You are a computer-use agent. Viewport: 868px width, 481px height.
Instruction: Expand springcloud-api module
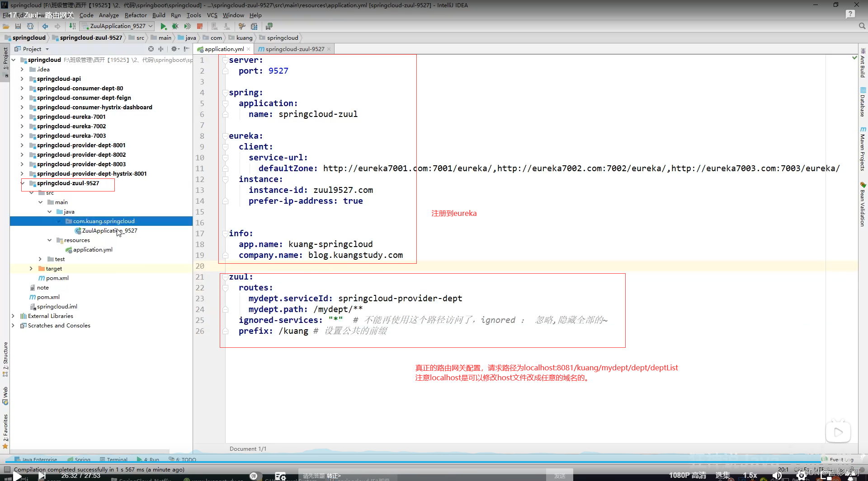(x=22, y=79)
